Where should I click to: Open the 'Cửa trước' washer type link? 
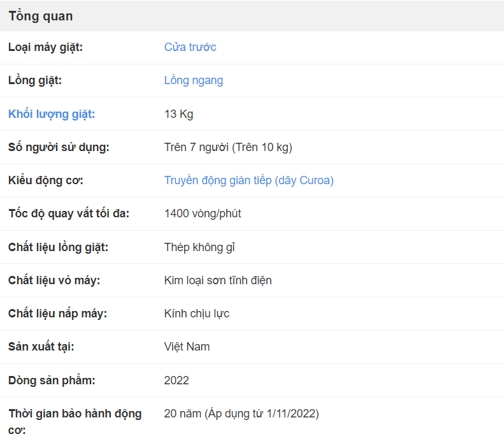pyautogui.click(x=190, y=47)
